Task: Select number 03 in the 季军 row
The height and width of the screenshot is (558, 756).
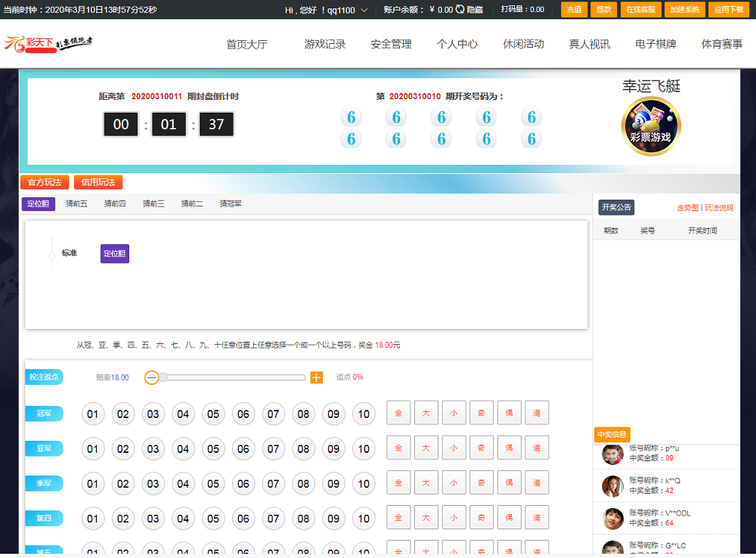Action: 153,483
